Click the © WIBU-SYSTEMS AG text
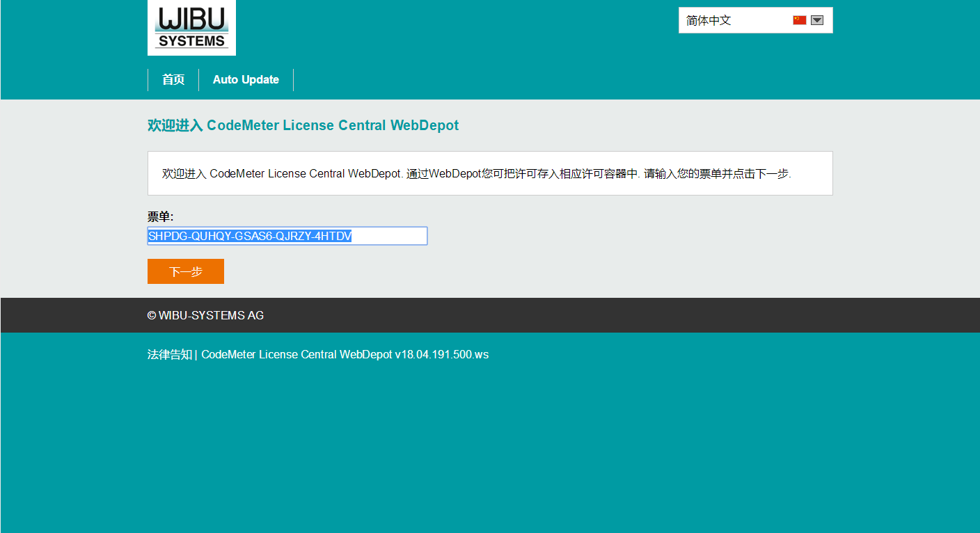980x533 pixels. pyautogui.click(x=205, y=315)
